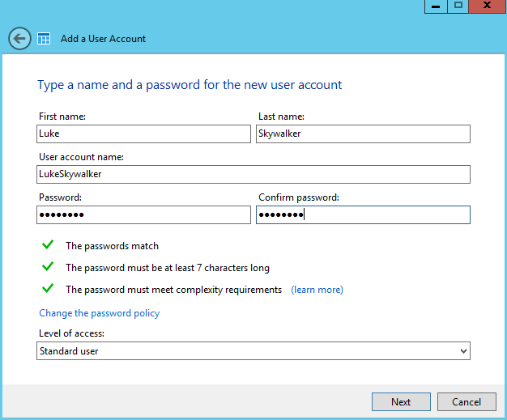Click the green checkmark for passwords match
This screenshot has height=420, width=507.
coord(48,244)
